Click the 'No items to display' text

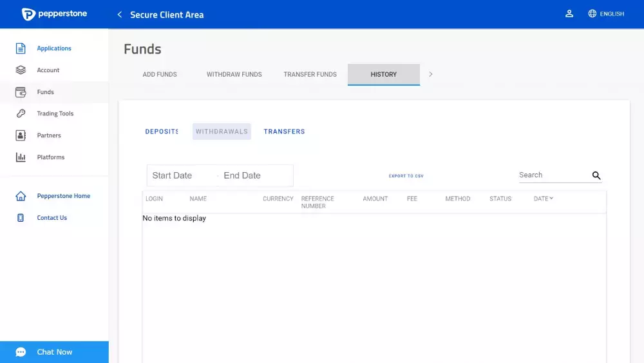(x=174, y=219)
